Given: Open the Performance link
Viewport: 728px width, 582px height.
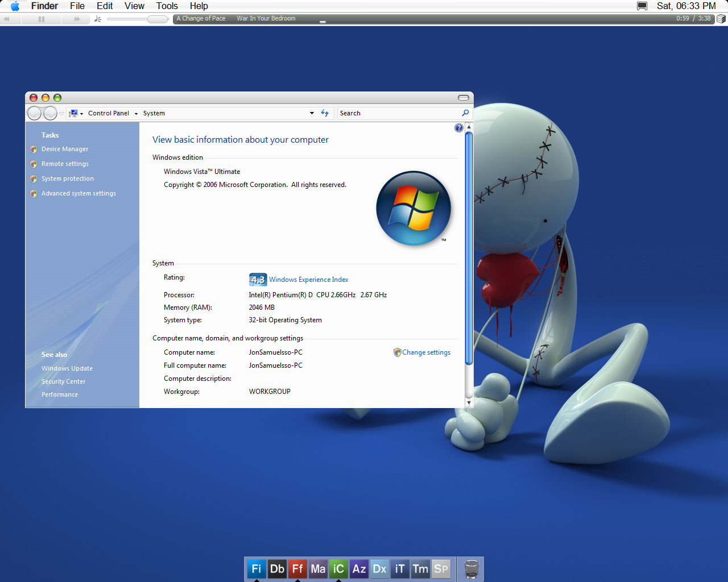Looking at the screenshot, I should point(60,394).
